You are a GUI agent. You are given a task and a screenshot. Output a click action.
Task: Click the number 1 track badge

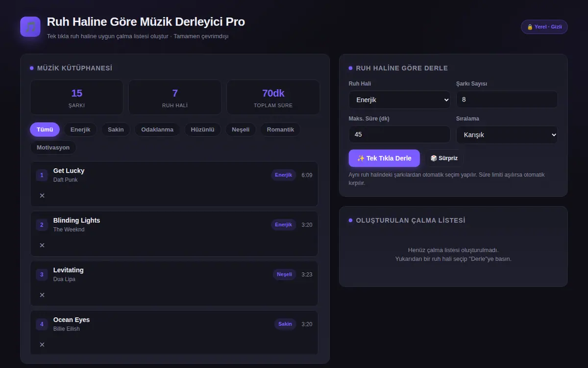point(42,175)
